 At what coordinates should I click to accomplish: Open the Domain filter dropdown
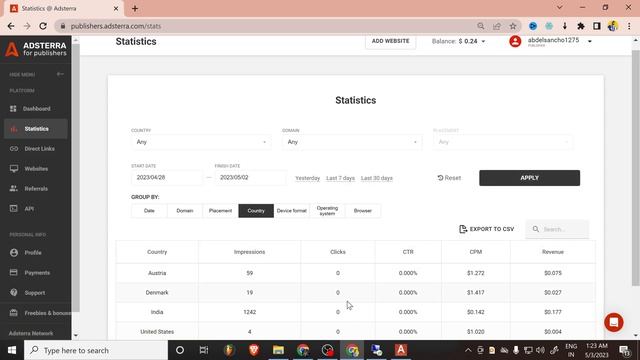tap(352, 142)
